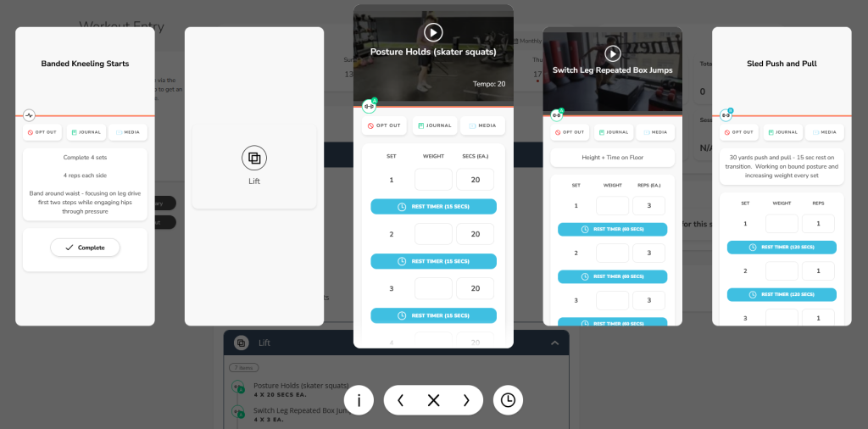Click reps field for Box Jumps set 1
This screenshot has height=429, width=868.
648,205
